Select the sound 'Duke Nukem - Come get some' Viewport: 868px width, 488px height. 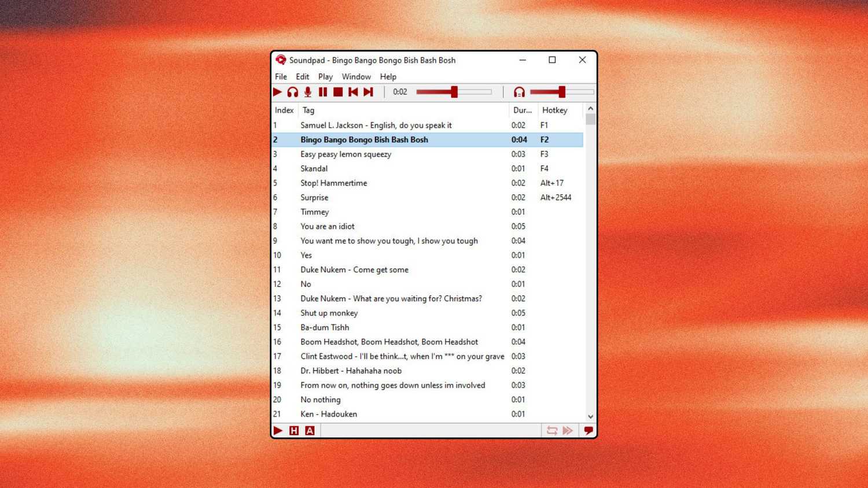tap(354, 269)
